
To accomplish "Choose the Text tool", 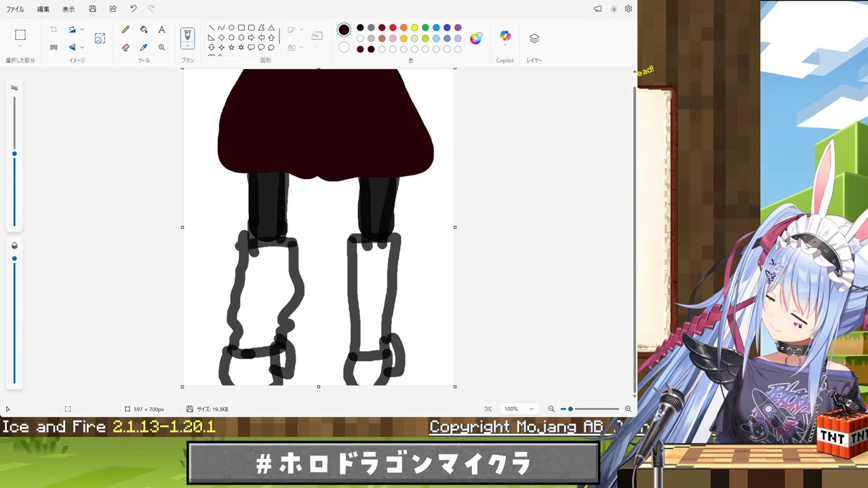I will tap(161, 30).
